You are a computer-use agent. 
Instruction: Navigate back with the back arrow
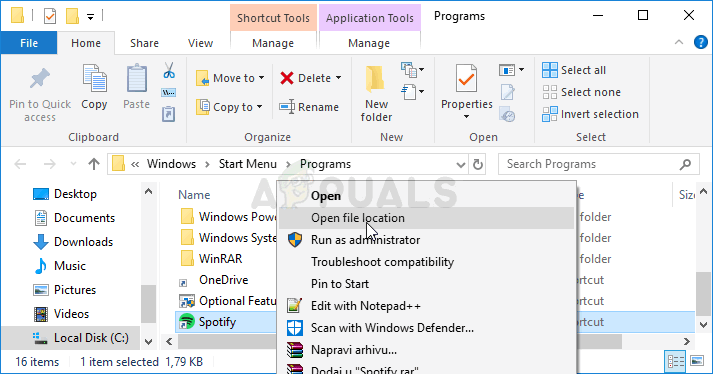[20, 164]
